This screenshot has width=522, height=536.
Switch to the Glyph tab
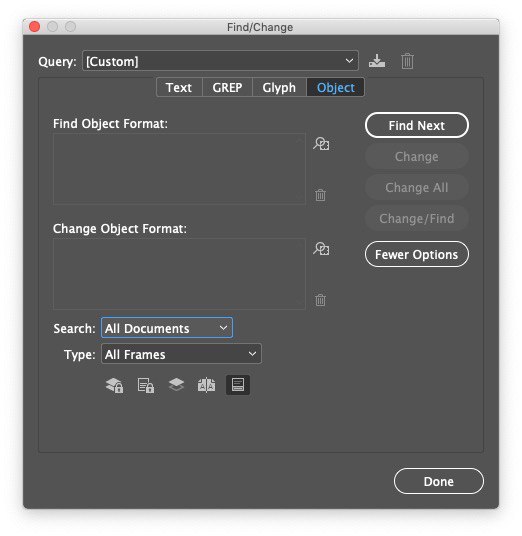(x=279, y=88)
